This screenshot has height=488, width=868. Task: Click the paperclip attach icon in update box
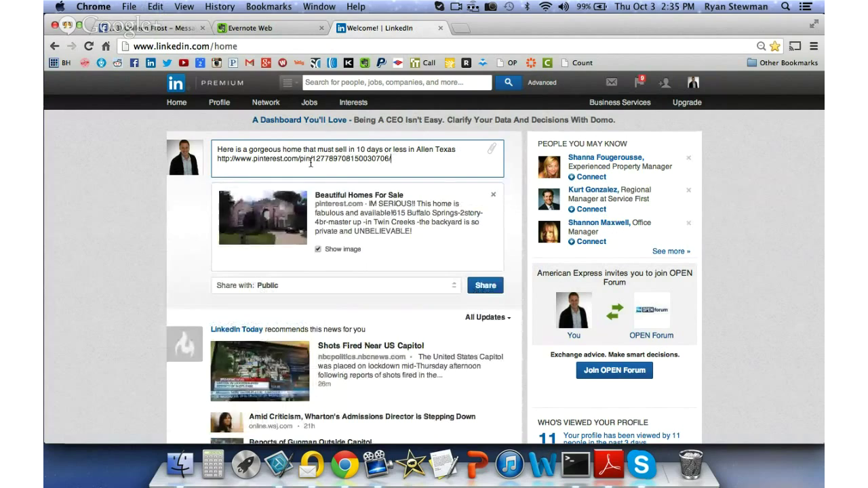click(x=492, y=148)
